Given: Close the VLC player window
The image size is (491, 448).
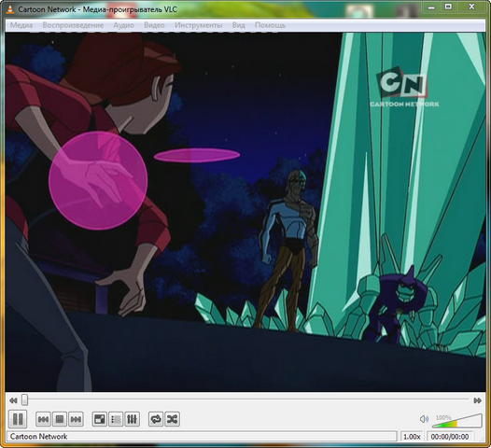Looking at the screenshot, I should [471, 7].
